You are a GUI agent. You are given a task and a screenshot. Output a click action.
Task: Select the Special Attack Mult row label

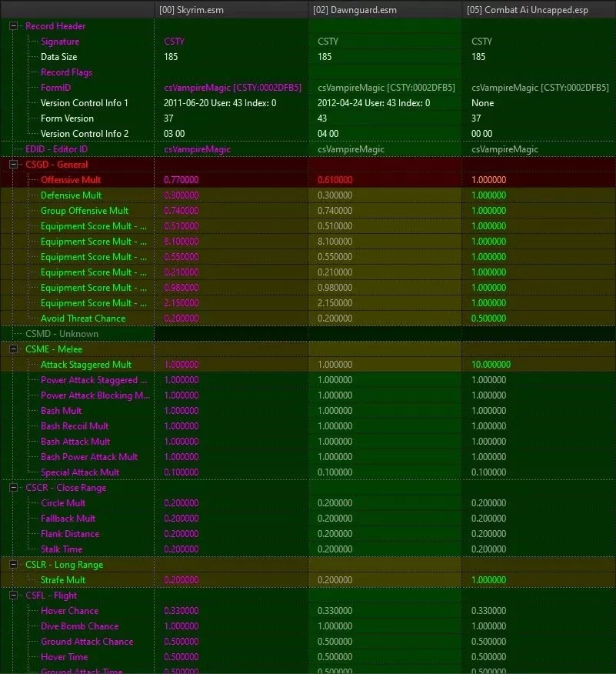click(80, 472)
